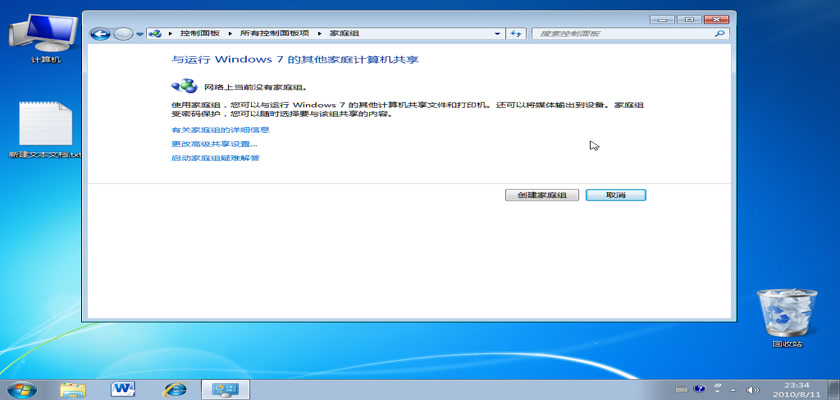The width and height of the screenshot is (840, 400).
Task: Click the 创建家庭组 button
Action: pos(542,195)
